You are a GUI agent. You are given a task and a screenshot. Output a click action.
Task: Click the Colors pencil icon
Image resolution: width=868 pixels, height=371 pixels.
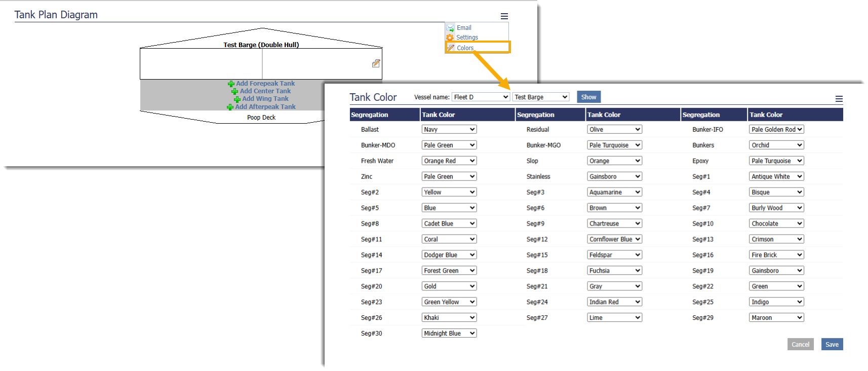point(451,48)
